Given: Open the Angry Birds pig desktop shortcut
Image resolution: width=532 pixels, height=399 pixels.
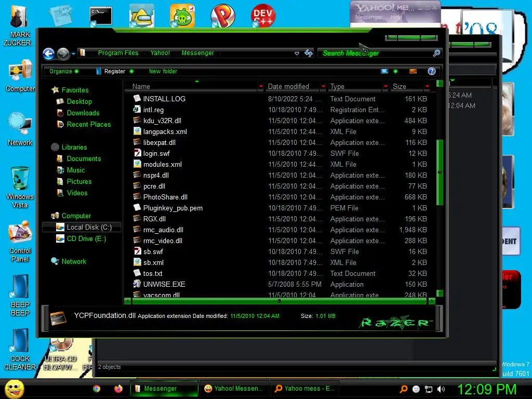Looking at the screenshot, I should coord(182,15).
